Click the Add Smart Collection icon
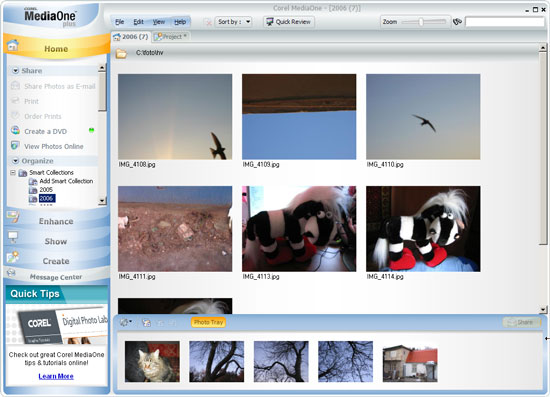The width and height of the screenshot is (550, 397). tap(33, 181)
